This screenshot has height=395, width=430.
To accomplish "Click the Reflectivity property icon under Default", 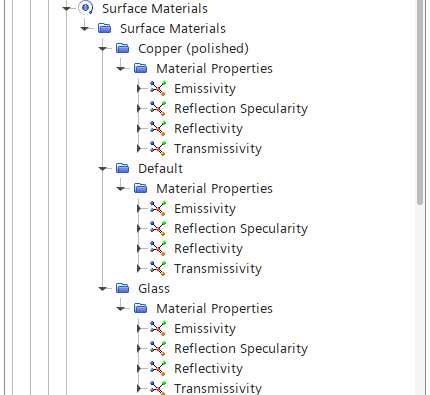I will click(158, 248).
